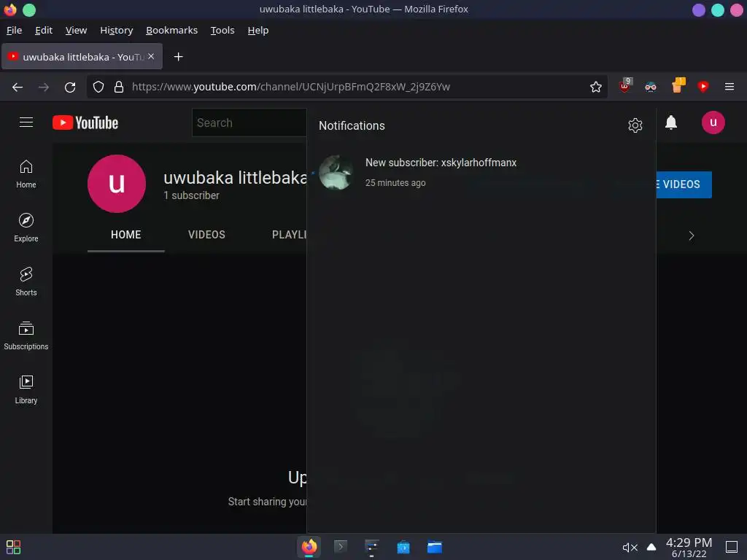The width and height of the screenshot is (747, 560).
Task: Open Firefox application hamburger menu
Action: [729, 87]
